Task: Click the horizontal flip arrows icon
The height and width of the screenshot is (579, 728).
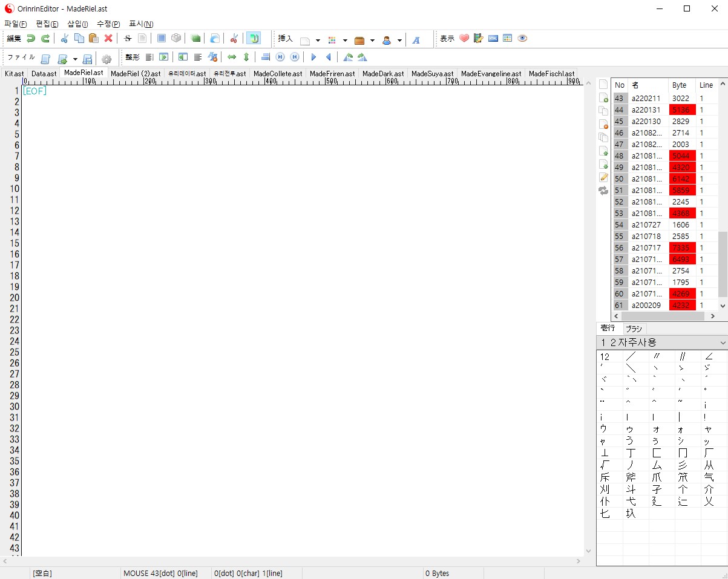Action: pos(232,57)
